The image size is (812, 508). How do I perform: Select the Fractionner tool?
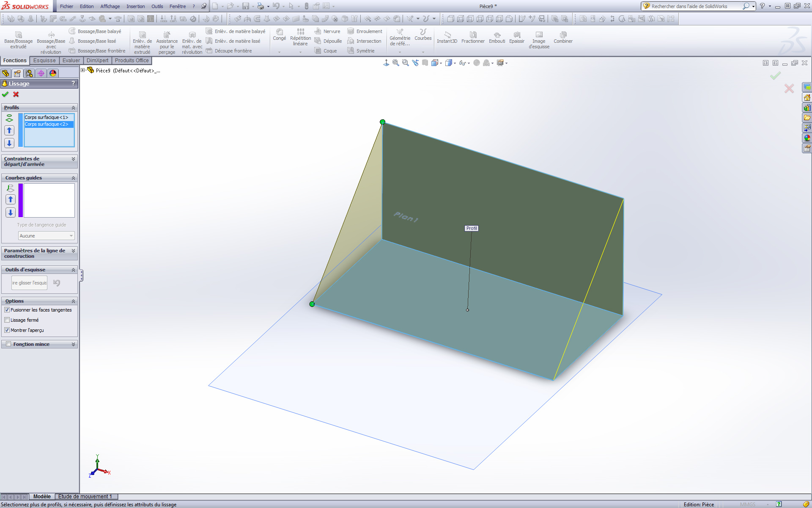[x=473, y=37]
